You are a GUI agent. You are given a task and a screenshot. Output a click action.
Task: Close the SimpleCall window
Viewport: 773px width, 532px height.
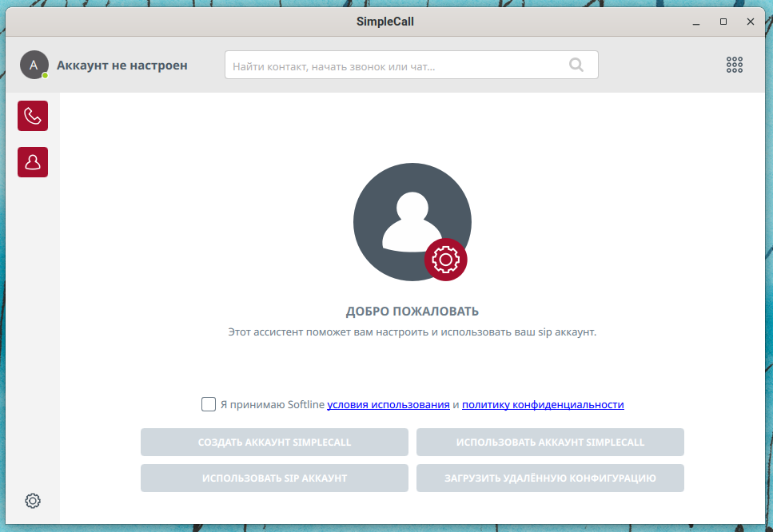pyautogui.click(x=751, y=22)
